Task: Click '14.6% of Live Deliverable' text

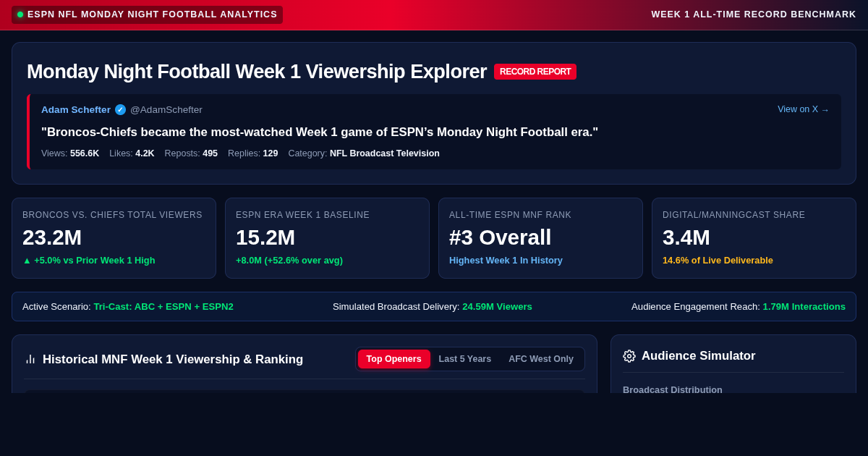Action: (718, 261)
